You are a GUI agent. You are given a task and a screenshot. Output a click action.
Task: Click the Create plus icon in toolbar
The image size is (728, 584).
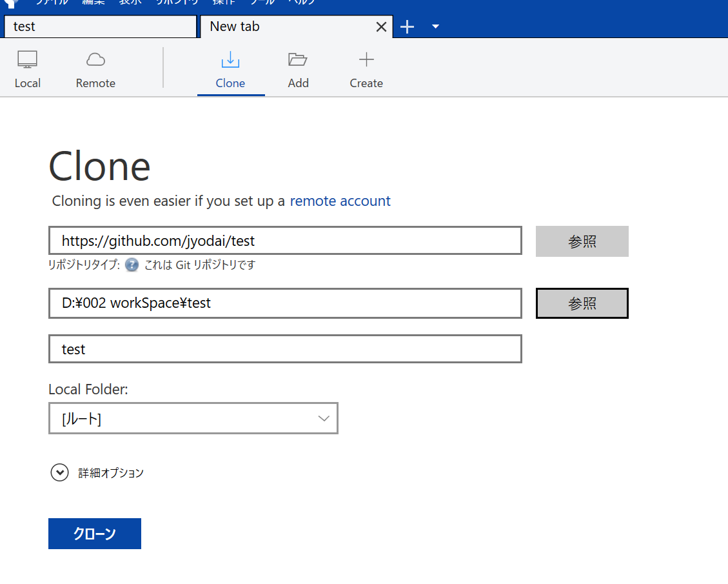pos(366,59)
